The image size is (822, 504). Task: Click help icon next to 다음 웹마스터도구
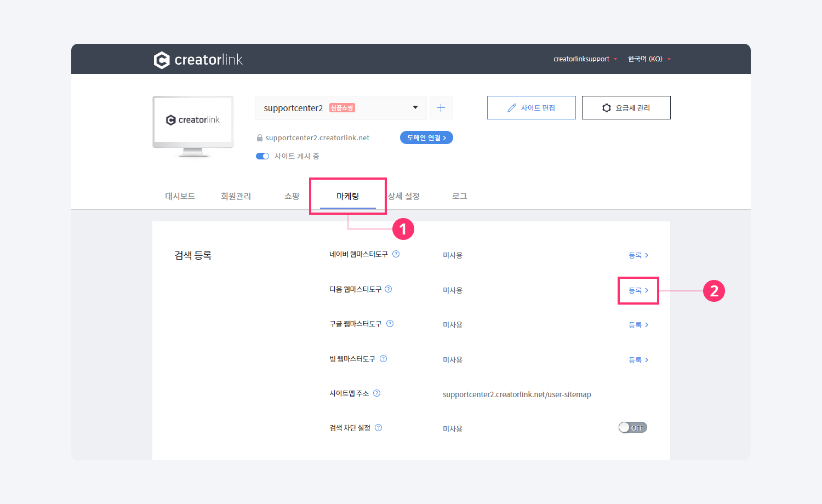(x=389, y=289)
